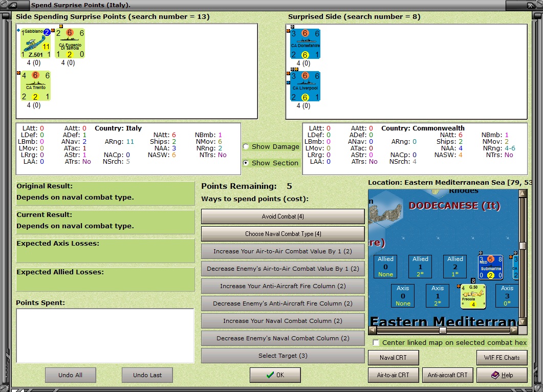Click the Original Result panel
Screen dimensions: 543x392
pos(105,193)
